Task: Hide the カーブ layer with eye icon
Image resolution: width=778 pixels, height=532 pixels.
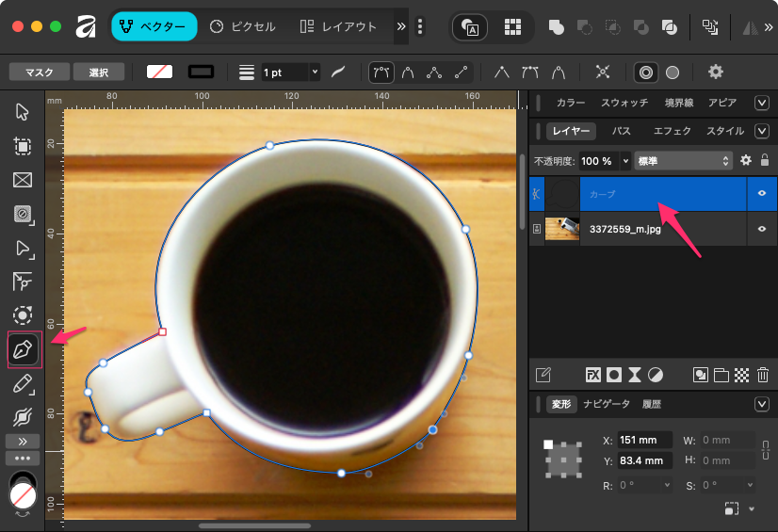Action: (762, 193)
